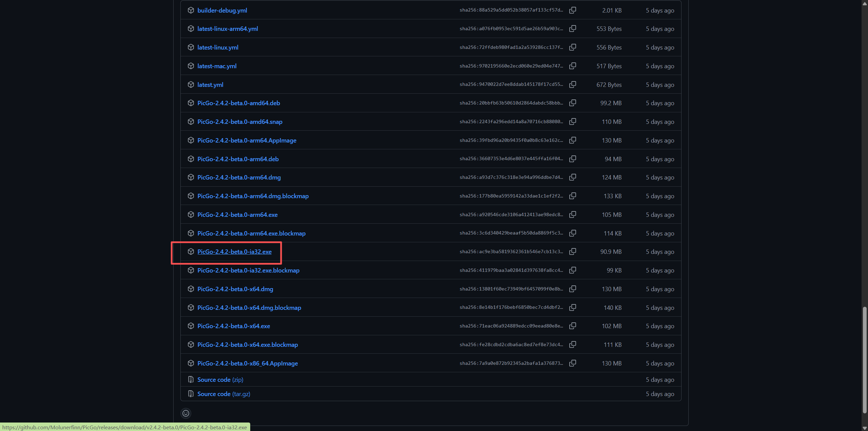Copy hash of PicGo-2.4.2-beta.0-arm64.dmg
868x431 pixels.
click(x=572, y=177)
